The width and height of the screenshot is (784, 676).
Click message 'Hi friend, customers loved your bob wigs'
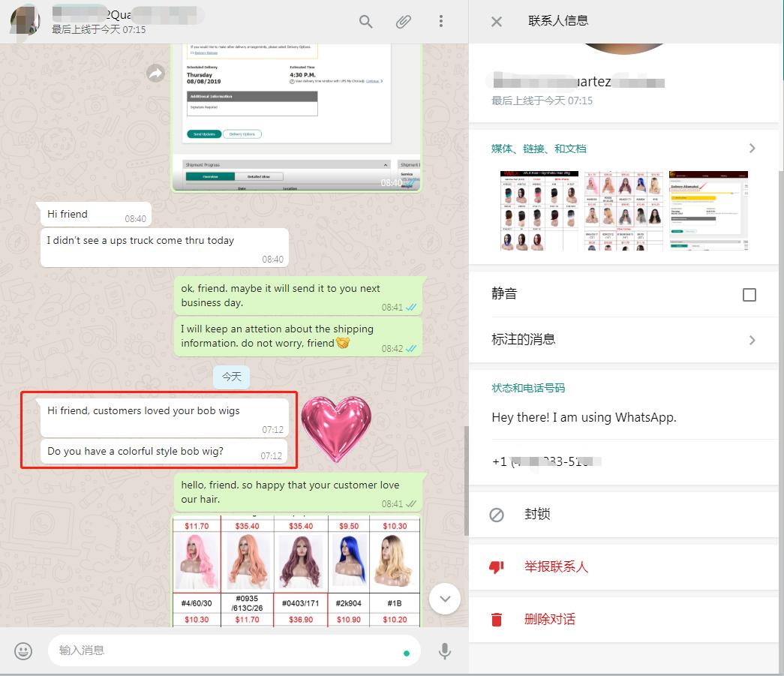pos(164,417)
